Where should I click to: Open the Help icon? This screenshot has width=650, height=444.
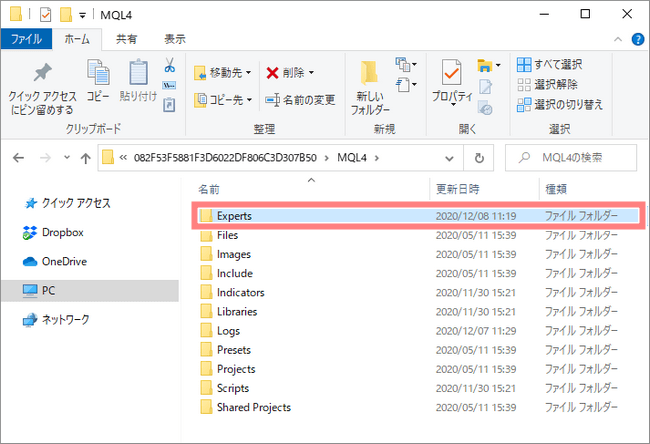click(638, 39)
